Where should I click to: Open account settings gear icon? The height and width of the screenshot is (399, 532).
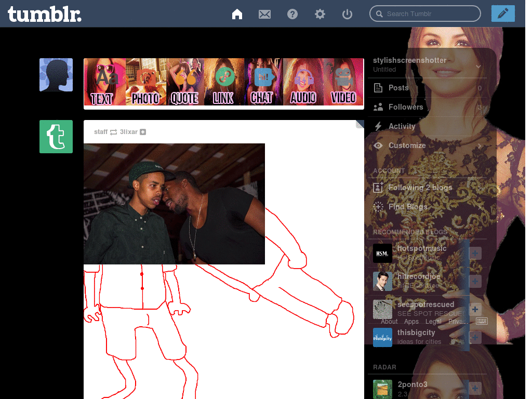pyautogui.click(x=320, y=14)
